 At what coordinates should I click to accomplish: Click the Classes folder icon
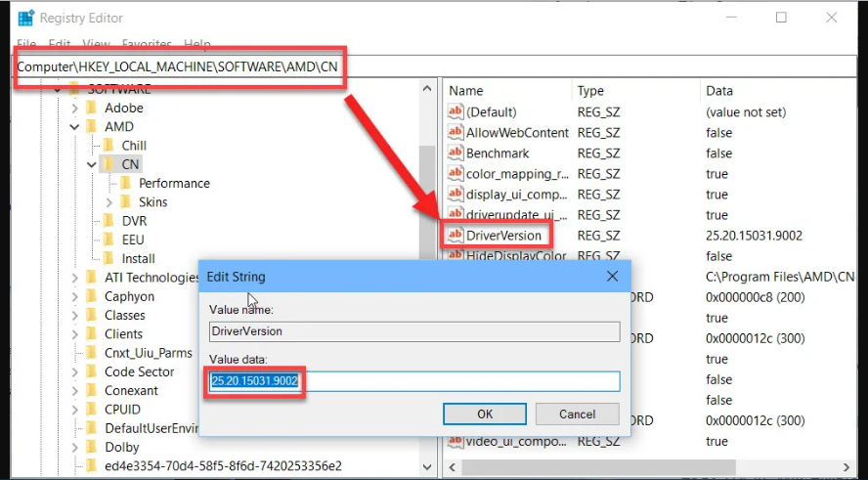(92, 315)
